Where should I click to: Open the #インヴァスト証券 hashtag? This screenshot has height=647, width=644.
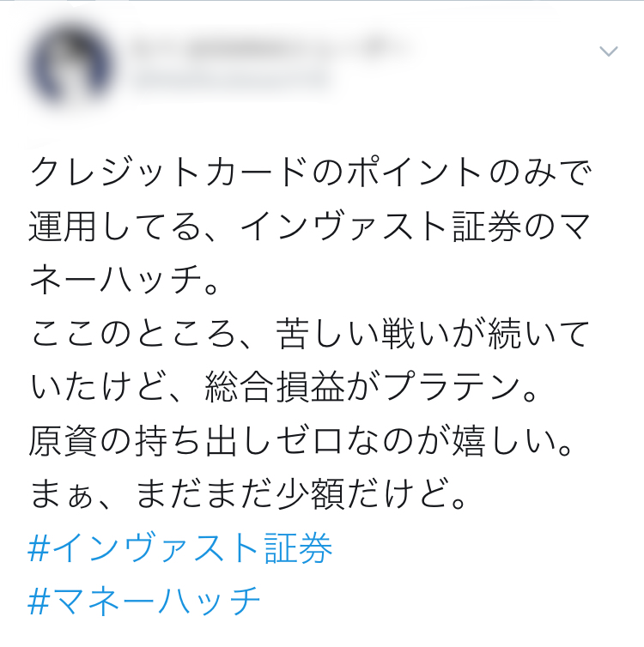180,548
